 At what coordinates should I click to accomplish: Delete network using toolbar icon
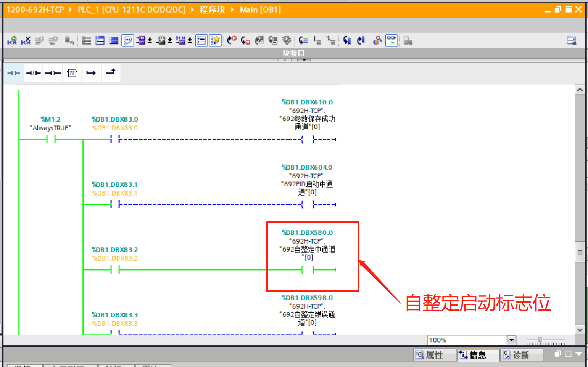[x=26, y=40]
